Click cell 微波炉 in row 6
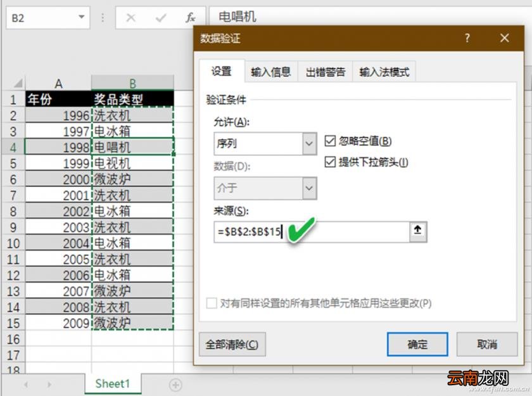Image resolution: width=532 pixels, height=396 pixels. click(132, 179)
